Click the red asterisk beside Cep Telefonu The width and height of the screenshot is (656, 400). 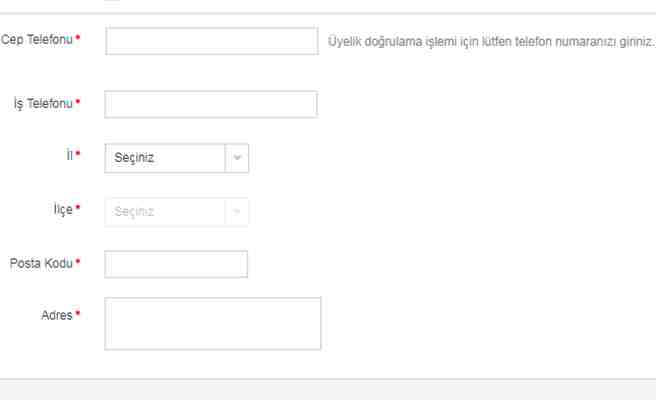[x=78, y=39]
